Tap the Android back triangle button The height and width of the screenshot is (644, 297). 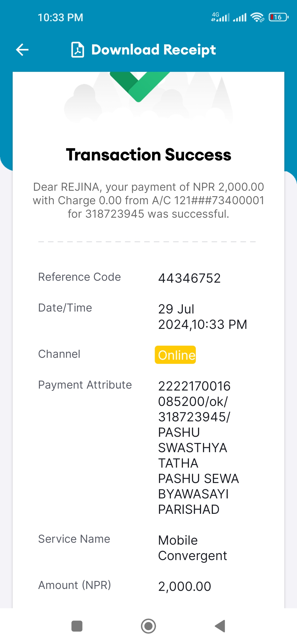(220, 626)
